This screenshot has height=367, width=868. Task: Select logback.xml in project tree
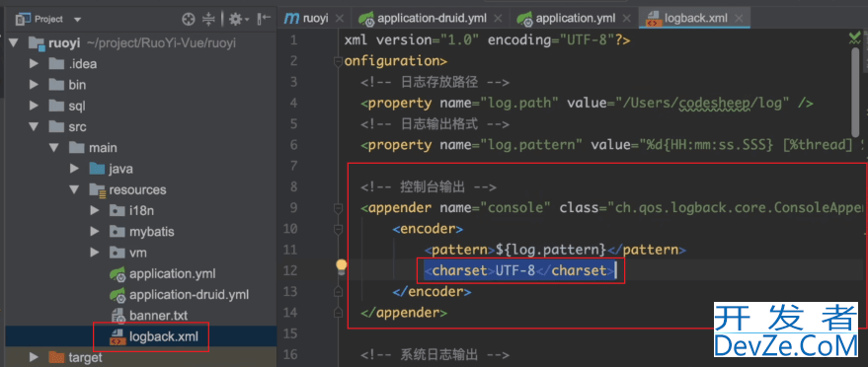[163, 336]
